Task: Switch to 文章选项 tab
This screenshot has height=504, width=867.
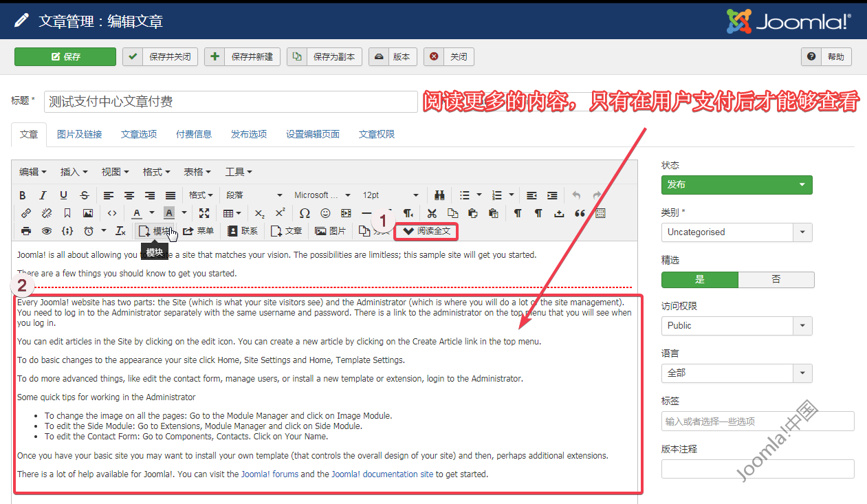Action: (139, 134)
